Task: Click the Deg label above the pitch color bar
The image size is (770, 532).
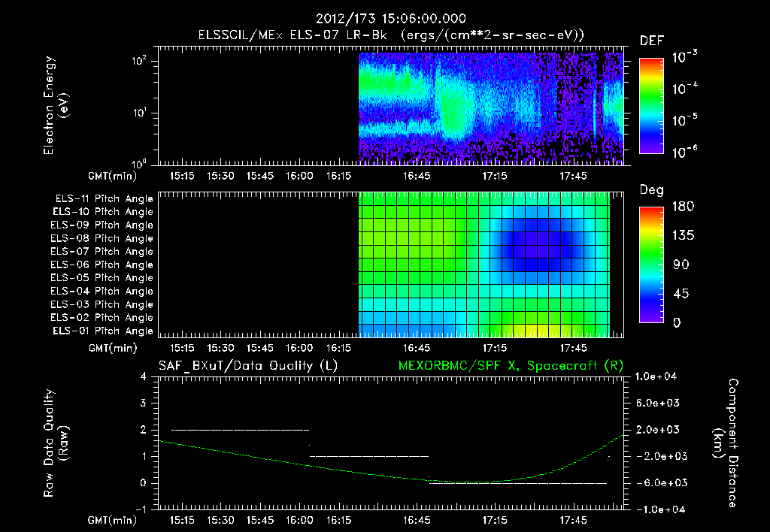Action: tap(652, 190)
